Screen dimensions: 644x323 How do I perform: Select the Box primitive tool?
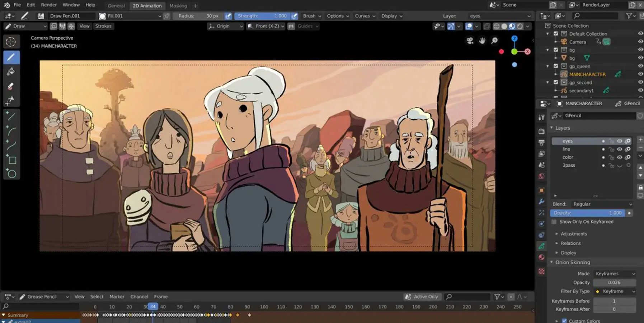click(x=11, y=160)
